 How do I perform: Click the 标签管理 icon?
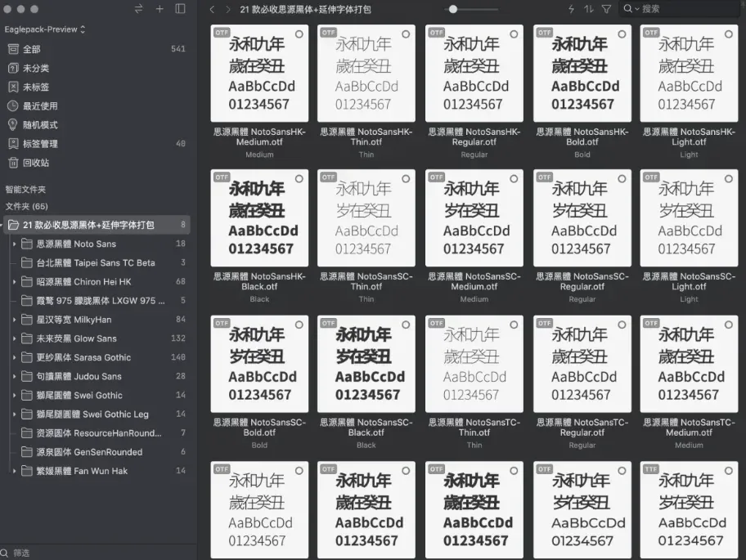tap(13, 144)
